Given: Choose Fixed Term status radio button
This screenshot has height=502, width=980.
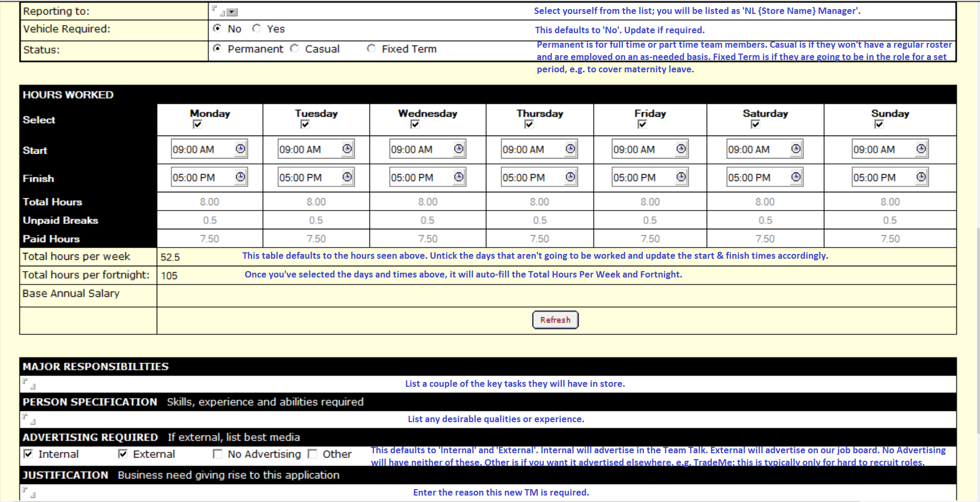Looking at the screenshot, I should 371,48.
